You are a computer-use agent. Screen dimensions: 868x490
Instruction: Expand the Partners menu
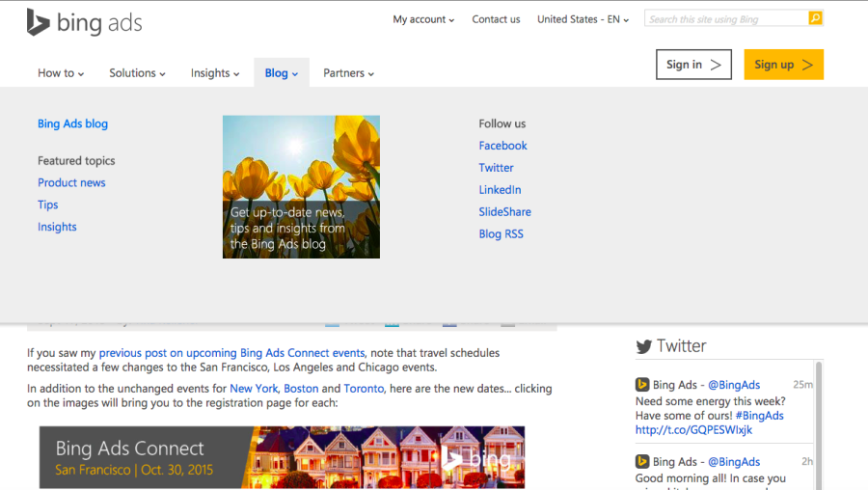click(x=349, y=73)
